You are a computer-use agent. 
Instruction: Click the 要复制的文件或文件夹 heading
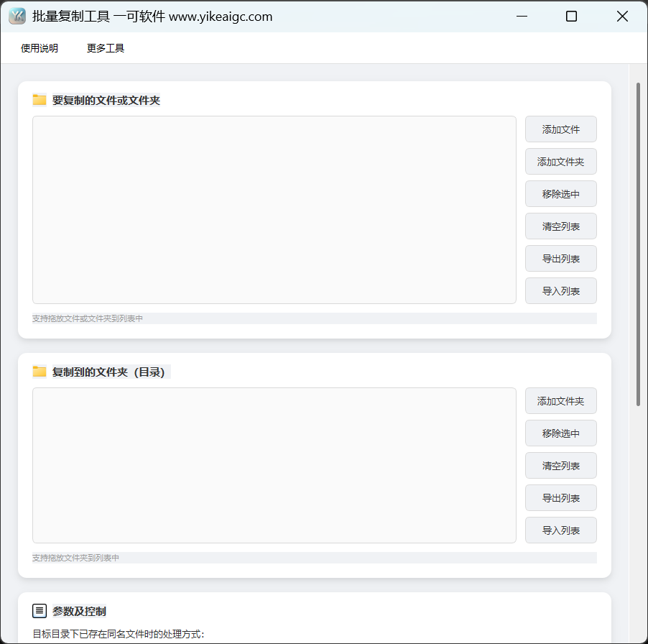tap(106, 101)
